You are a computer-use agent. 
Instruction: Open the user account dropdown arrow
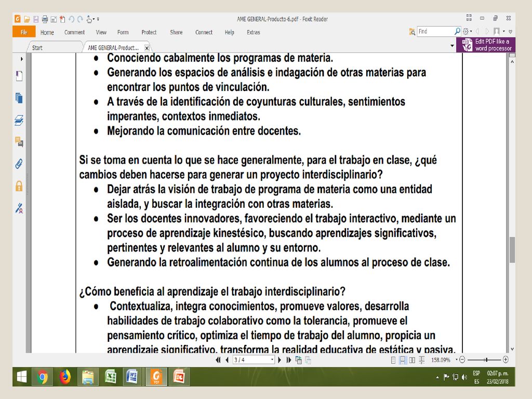coord(504,32)
